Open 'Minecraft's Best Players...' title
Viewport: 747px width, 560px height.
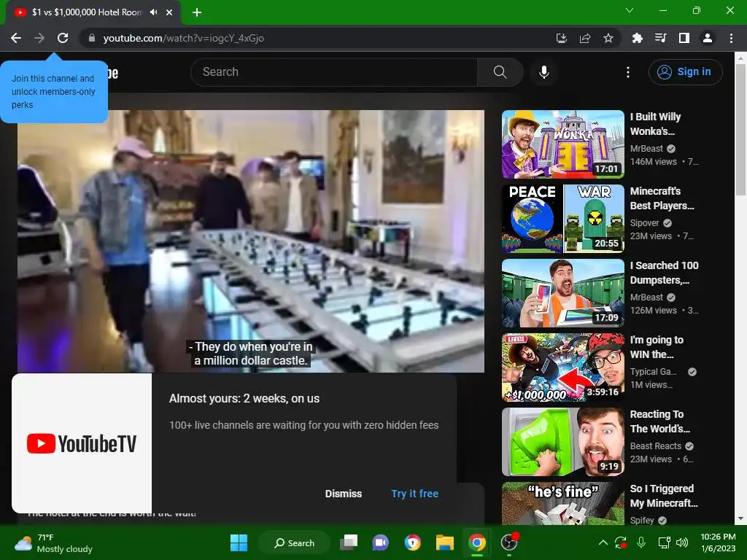tap(662, 198)
